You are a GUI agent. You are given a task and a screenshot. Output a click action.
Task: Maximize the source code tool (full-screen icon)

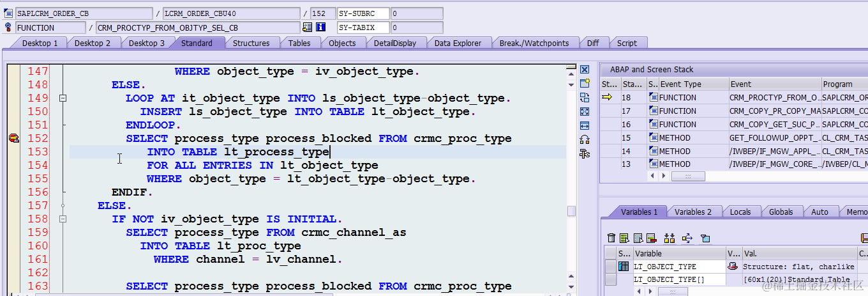pos(584,111)
